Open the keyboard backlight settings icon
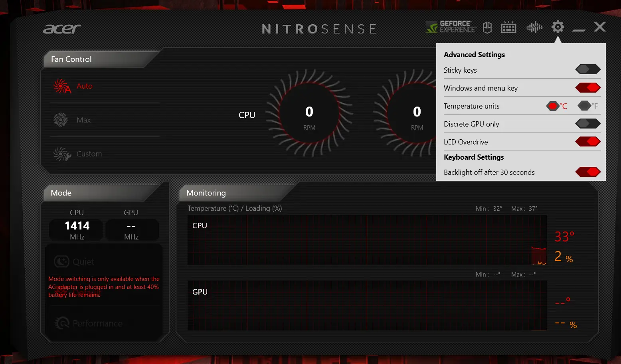 point(508,28)
